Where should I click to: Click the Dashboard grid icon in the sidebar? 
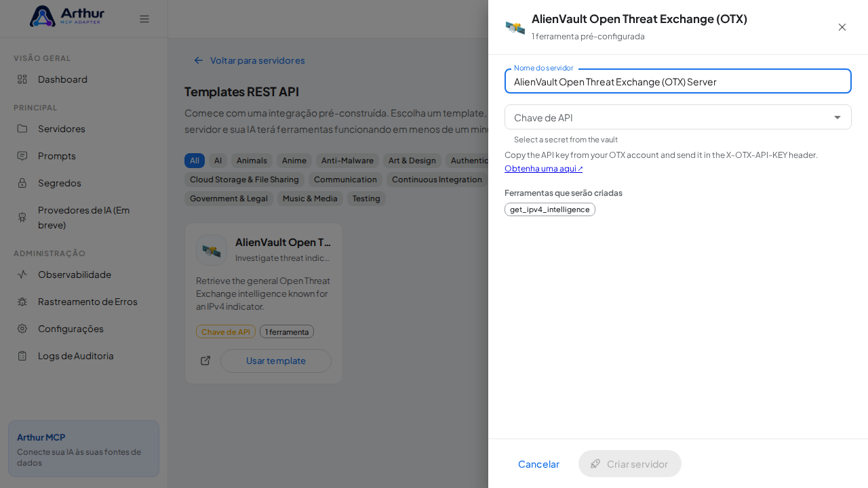click(x=22, y=79)
